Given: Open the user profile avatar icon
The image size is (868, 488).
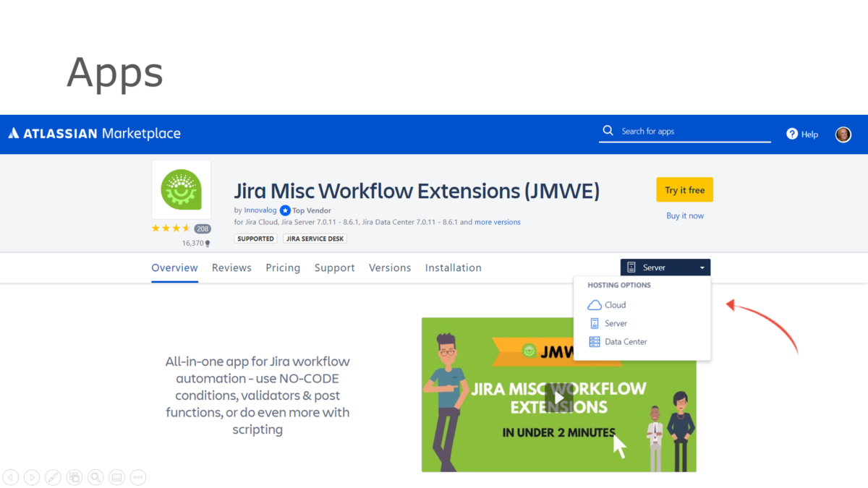Looking at the screenshot, I should point(843,134).
